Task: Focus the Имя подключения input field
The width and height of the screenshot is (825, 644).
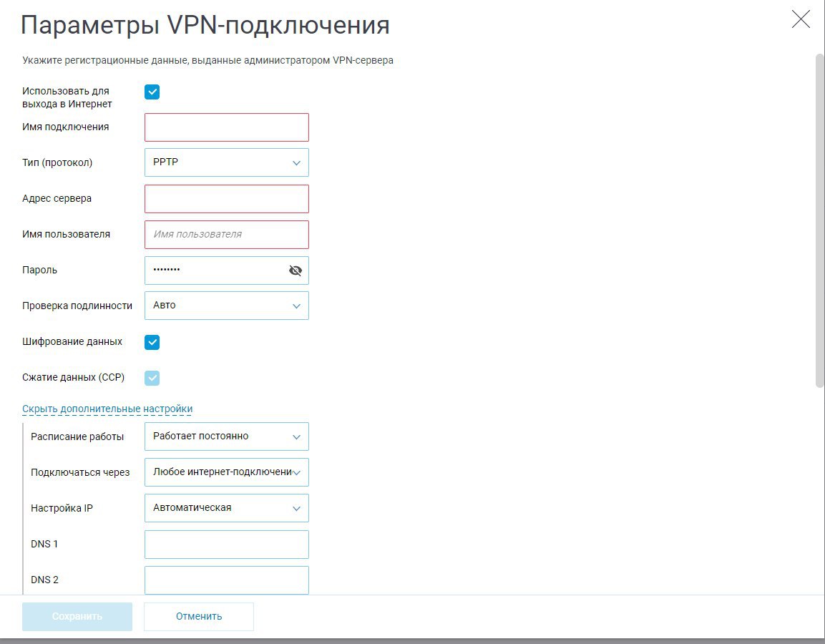Action: (227, 127)
